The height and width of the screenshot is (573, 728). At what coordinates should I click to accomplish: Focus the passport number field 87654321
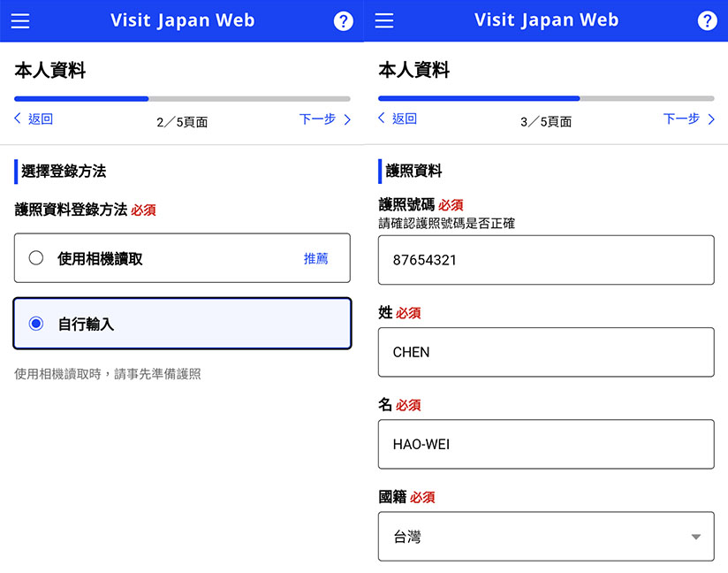(x=546, y=260)
